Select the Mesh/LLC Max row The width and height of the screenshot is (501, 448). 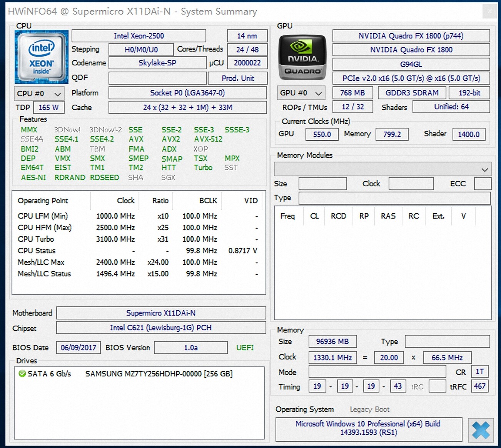[x=41, y=262]
